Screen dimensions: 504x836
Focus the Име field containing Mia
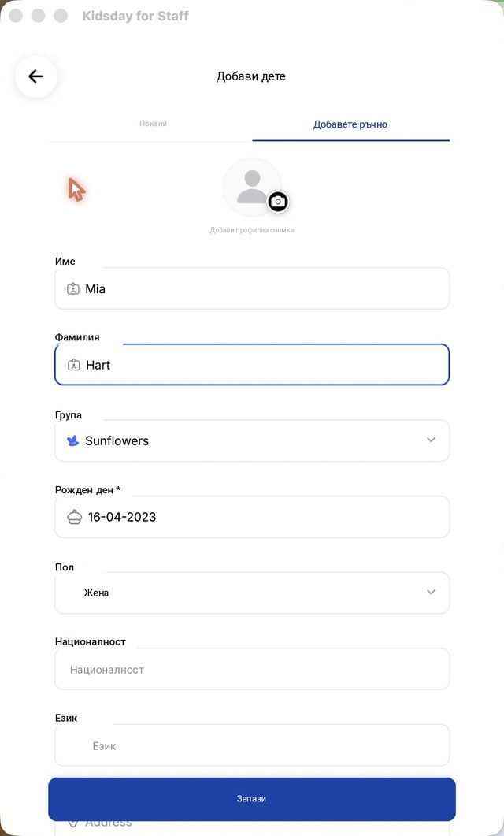[x=252, y=289]
